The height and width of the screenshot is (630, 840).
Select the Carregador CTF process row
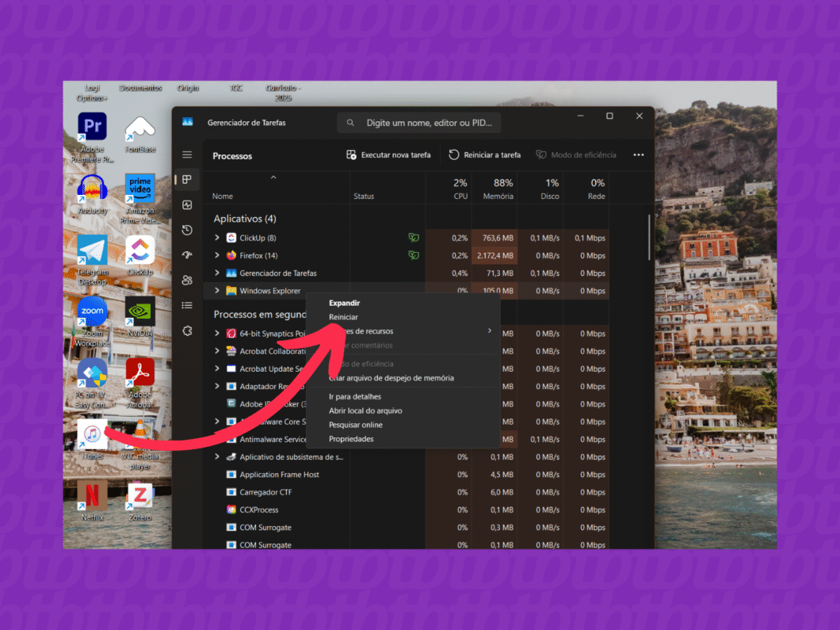(x=406, y=492)
